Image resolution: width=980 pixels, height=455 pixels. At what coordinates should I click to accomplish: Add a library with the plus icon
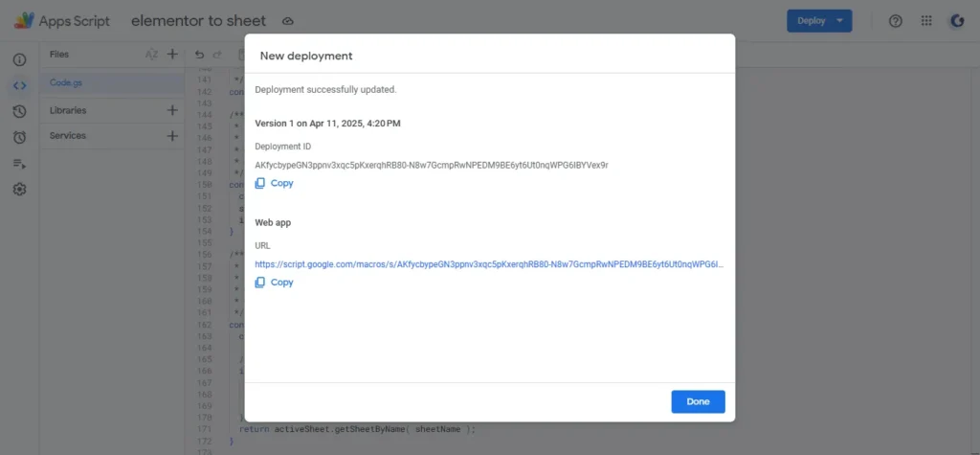(x=172, y=110)
